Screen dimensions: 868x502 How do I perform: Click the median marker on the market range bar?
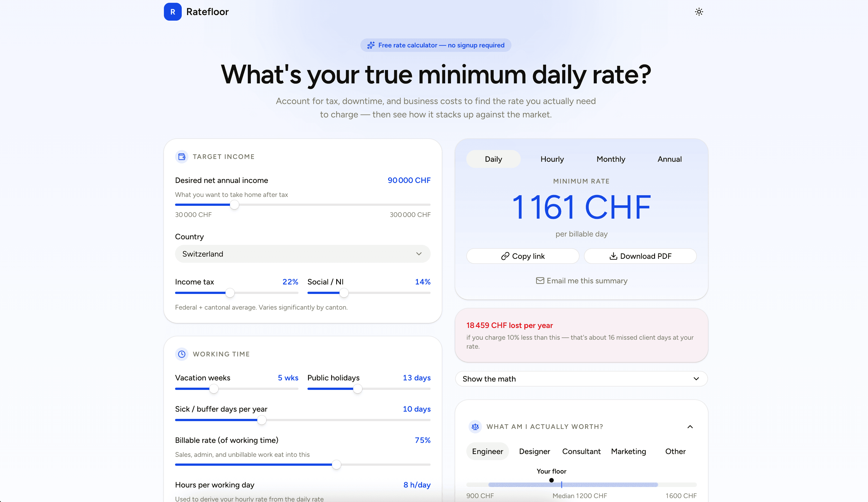(x=561, y=484)
